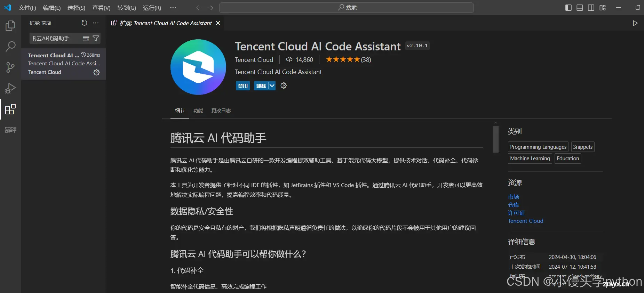Screen dimensions: 644x293
Task: Open the 选择(S) menu
Action: (77, 8)
